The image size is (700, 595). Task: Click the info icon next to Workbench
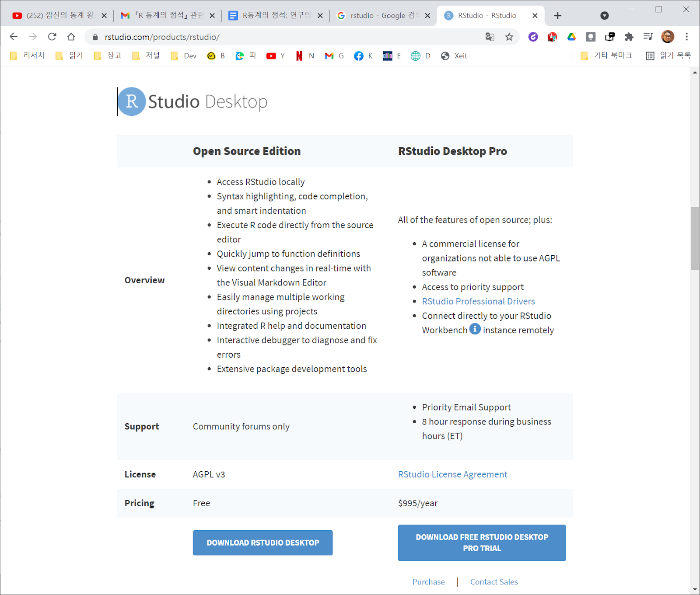[475, 329]
